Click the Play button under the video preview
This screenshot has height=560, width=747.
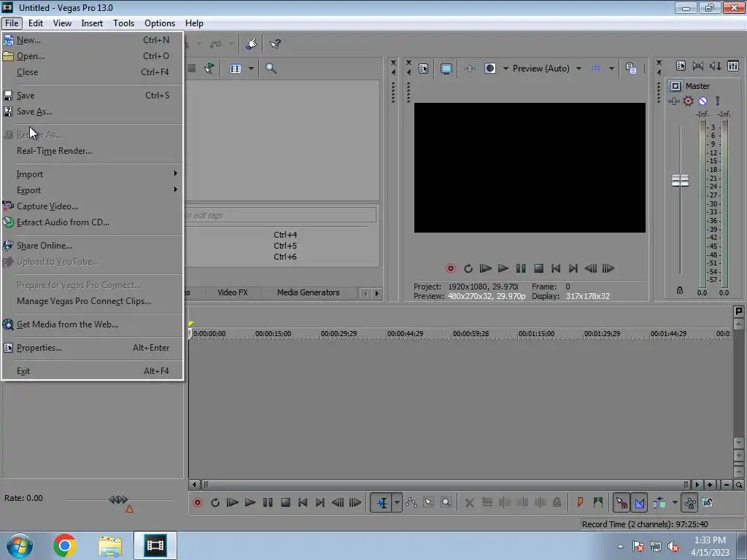coord(503,268)
